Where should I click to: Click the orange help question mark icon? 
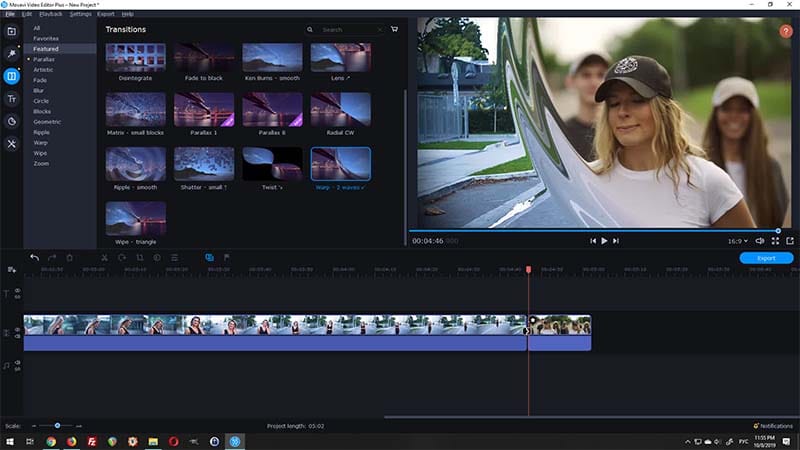point(786,32)
